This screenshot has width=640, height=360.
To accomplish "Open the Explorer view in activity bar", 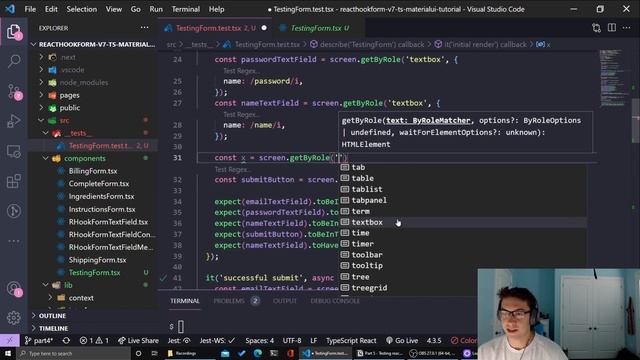I will click(14, 32).
